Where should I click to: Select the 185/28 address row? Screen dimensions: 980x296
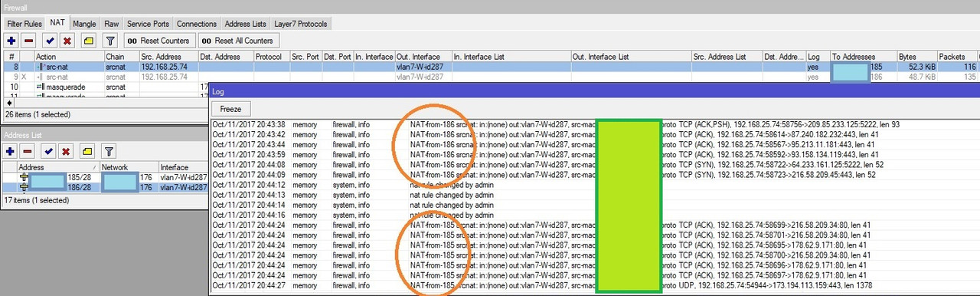[105, 177]
